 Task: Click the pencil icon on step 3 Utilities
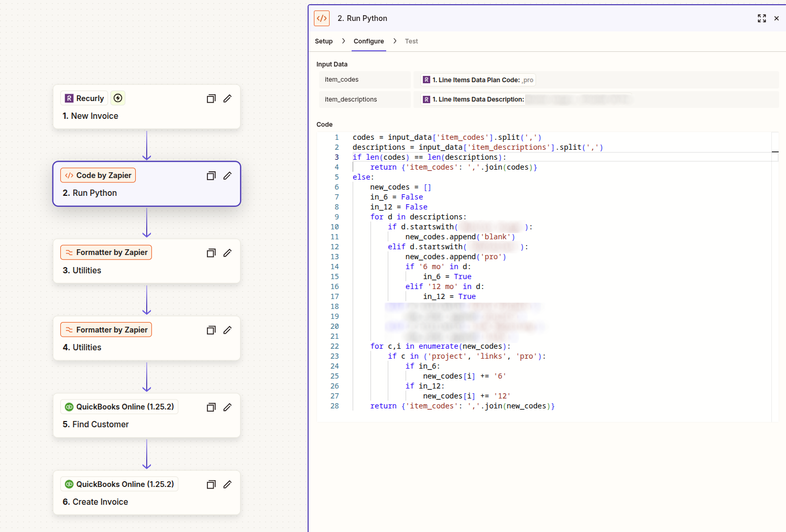227,253
